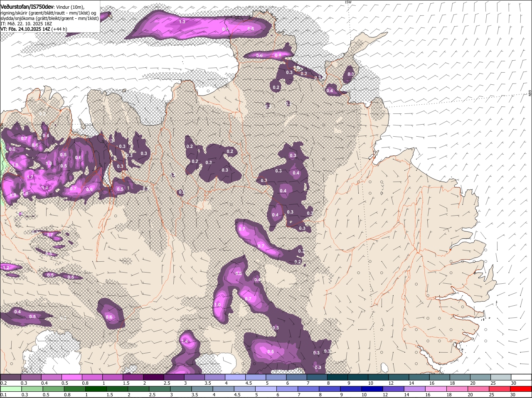This screenshot has height=398, width=532.
Task: Pick the darkest green 1–1.5 rain legend swatch
Action: click(x=95, y=389)
